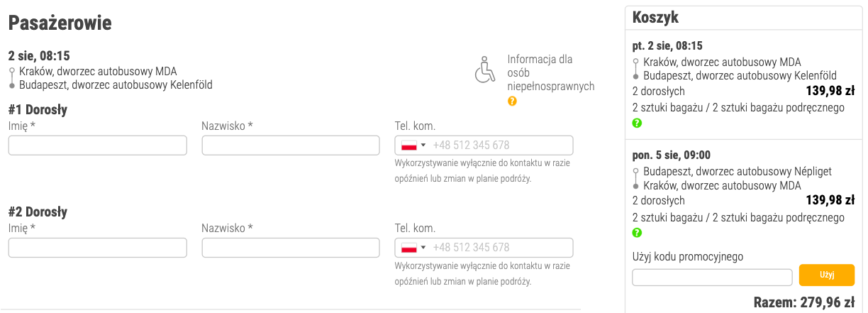Image resolution: width=868 pixels, height=313 pixels.
Task: Click the green baggage help icon for the 5 sie trip
Action: (637, 233)
